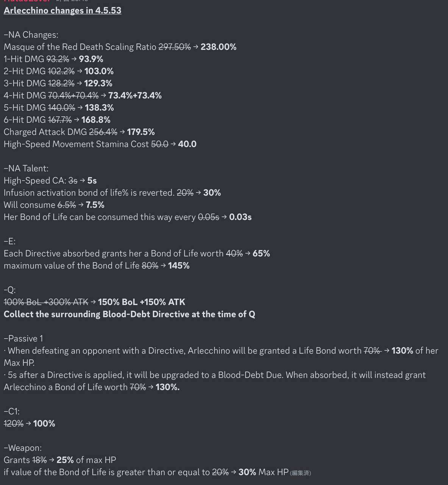Image resolution: width=448 pixels, height=485 pixels.
Task: Click the message timestamp beside the username
Action: (72, 1)
